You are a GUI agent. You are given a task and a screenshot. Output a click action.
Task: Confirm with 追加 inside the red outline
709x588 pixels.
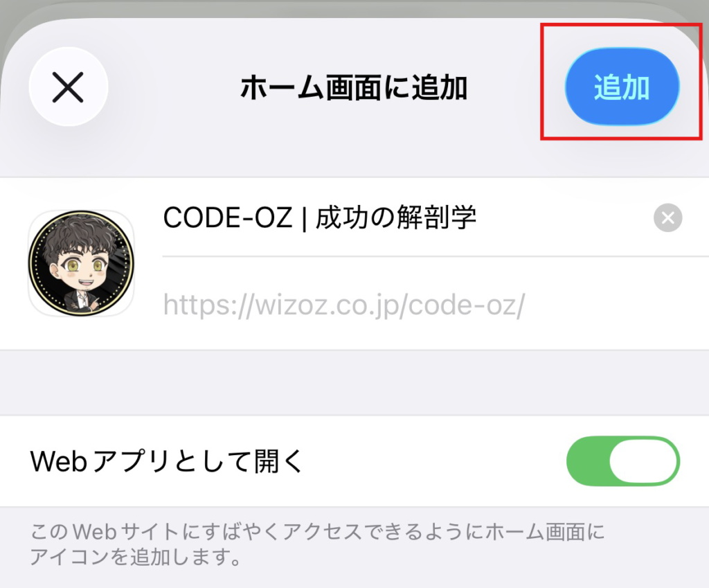pos(622,87)
